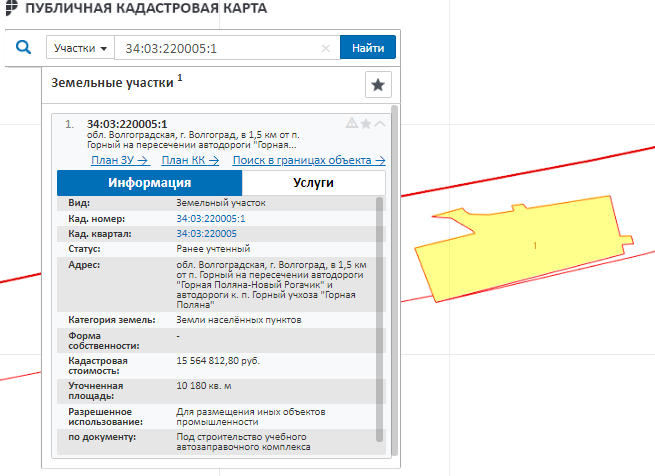
Task: Click the yellow highlighted land parcel on map
Action: [x=520, y=250]
